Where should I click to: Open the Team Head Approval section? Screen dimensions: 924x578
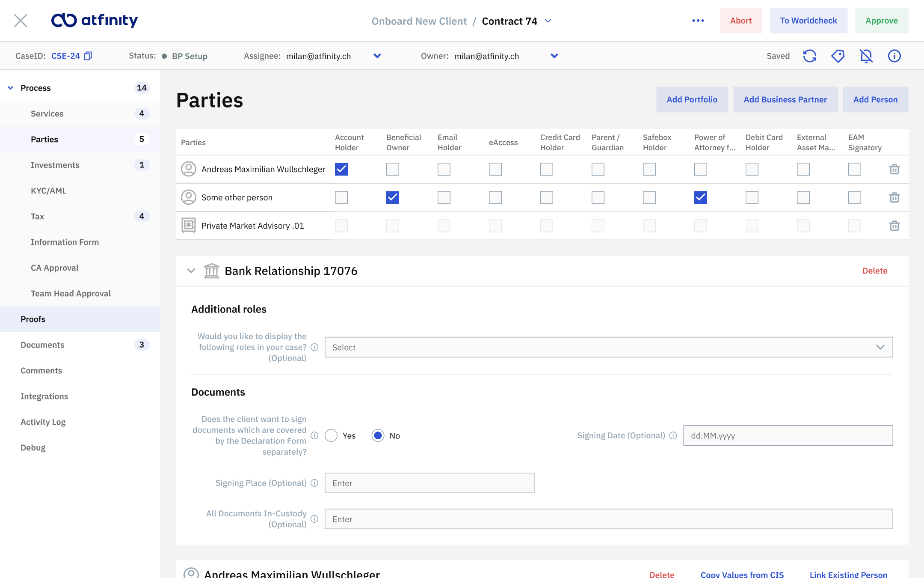coord(80,293)
